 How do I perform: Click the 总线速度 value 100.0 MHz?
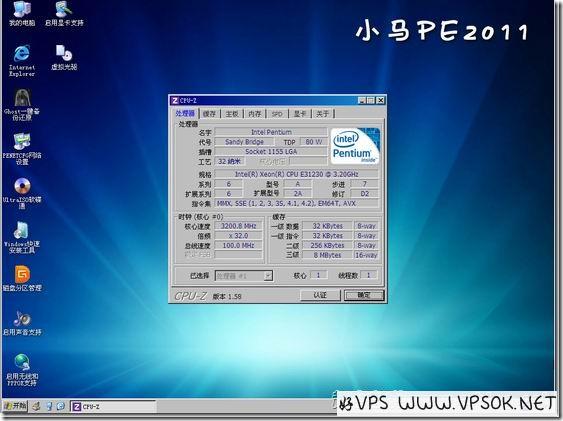(x=238, y=245)
